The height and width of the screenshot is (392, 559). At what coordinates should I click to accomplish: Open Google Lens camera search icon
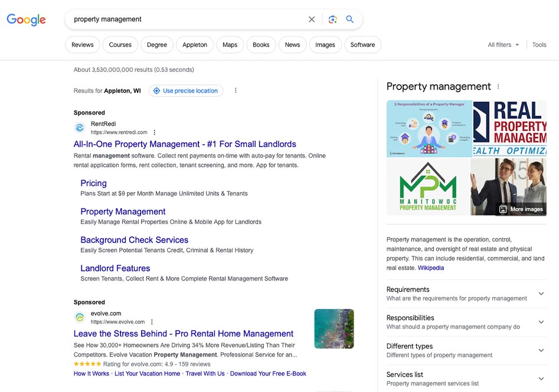pos(332,19)
